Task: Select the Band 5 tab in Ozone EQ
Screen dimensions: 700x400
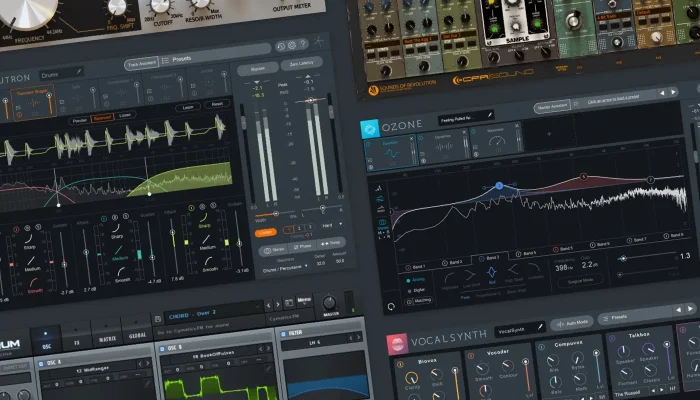Action: 562,249
